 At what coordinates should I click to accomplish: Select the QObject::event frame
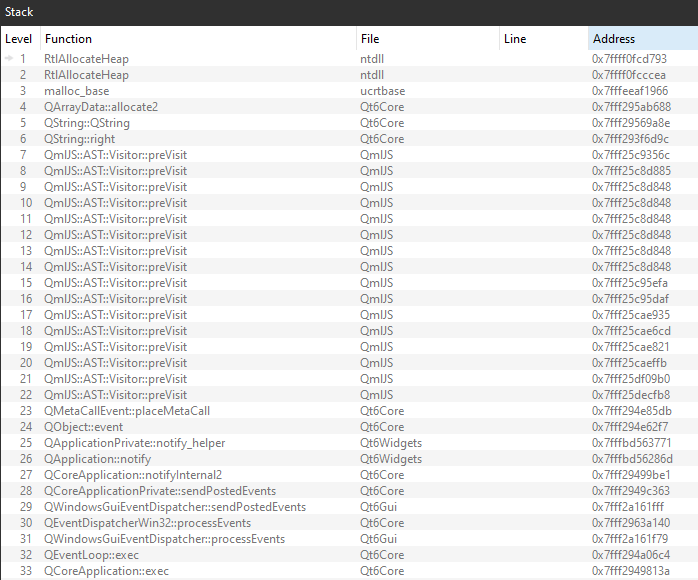pos(84,427)
